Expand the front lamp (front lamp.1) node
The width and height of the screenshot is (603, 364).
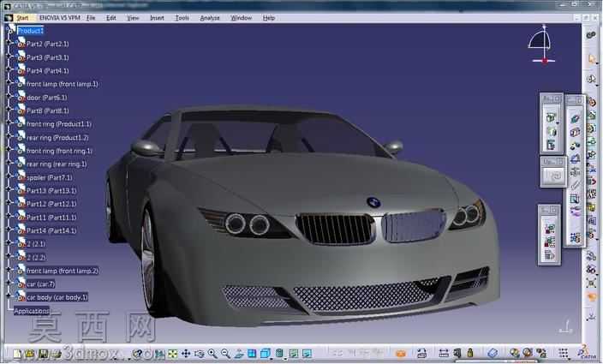(x=9, y=83)
